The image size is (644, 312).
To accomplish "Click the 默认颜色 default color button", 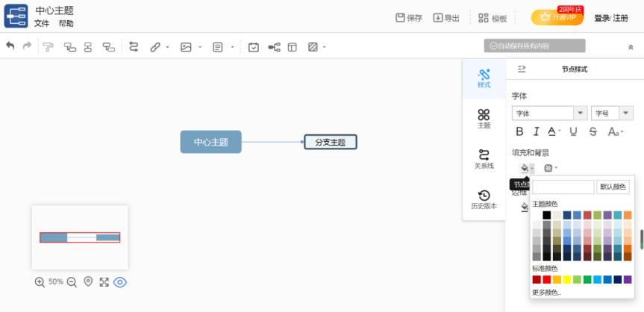I will 613,187.
